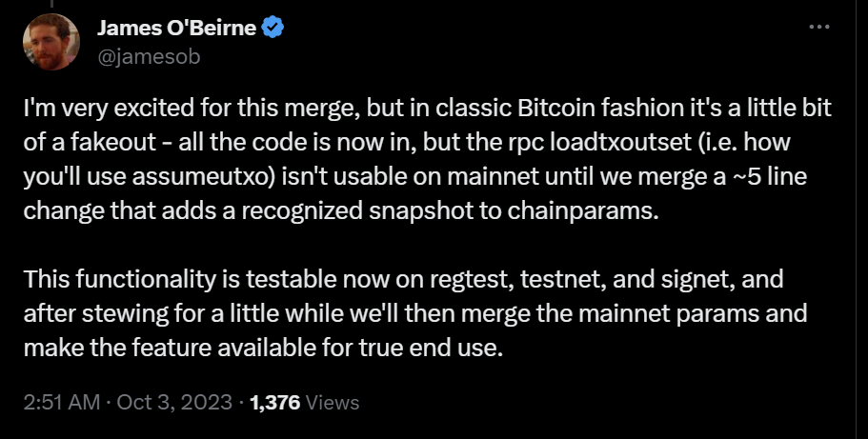
Task: Click "This functionality is testable" sentence start
Action: point(143,280)
